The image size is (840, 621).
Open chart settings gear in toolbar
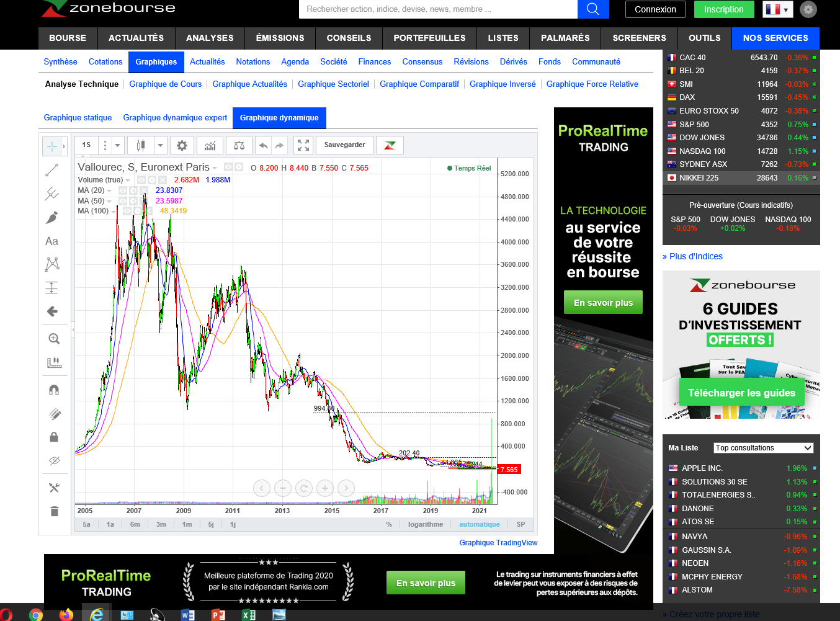click(182, 145)
